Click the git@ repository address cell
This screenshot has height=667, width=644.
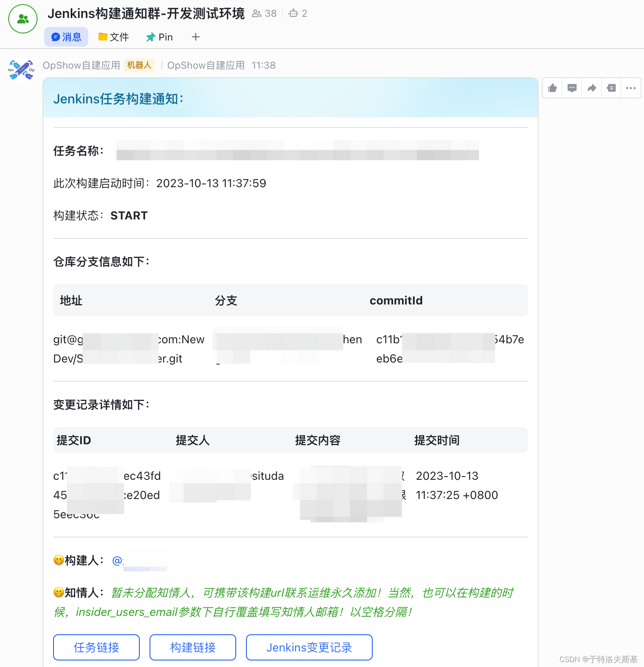pos(129,349)
